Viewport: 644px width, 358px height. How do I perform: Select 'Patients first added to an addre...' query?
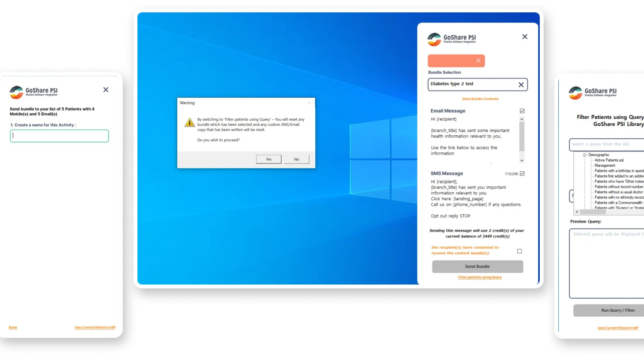click(x=619, y=176)
